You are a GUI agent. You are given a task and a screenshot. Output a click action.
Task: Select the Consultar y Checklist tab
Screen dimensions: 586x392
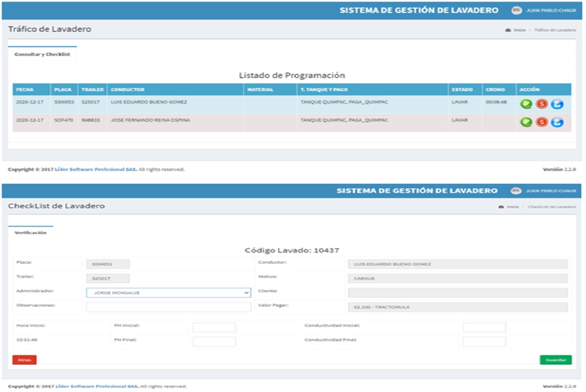(x=42, y=54)
